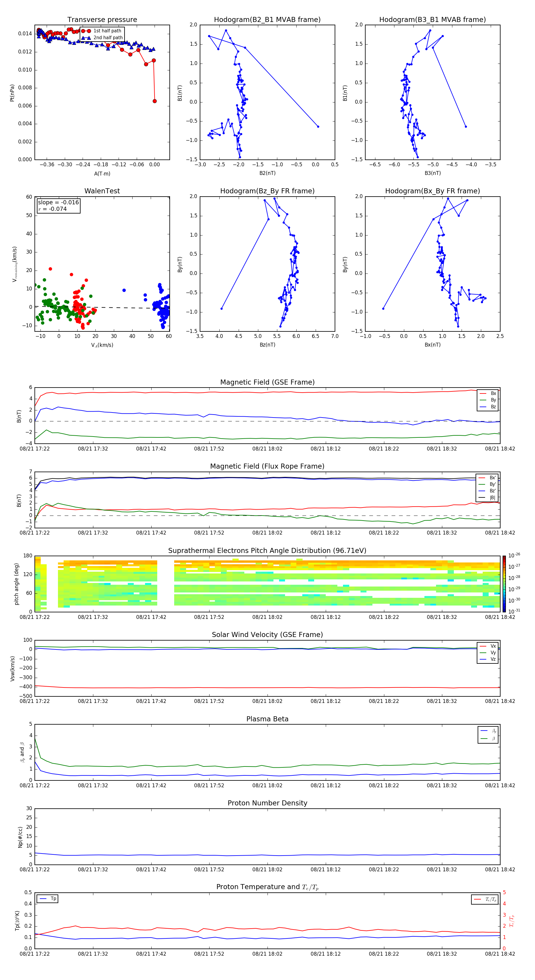Click the Bx legend entry in GSE magnetic field
The width and height of the screenshot is (535, 980).
tap(488, 393)
